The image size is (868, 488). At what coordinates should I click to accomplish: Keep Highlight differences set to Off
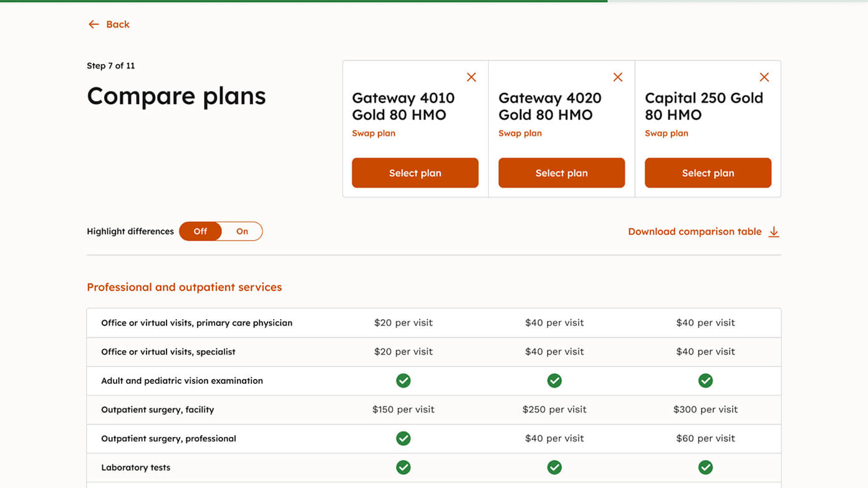click(x=200, y=231)
